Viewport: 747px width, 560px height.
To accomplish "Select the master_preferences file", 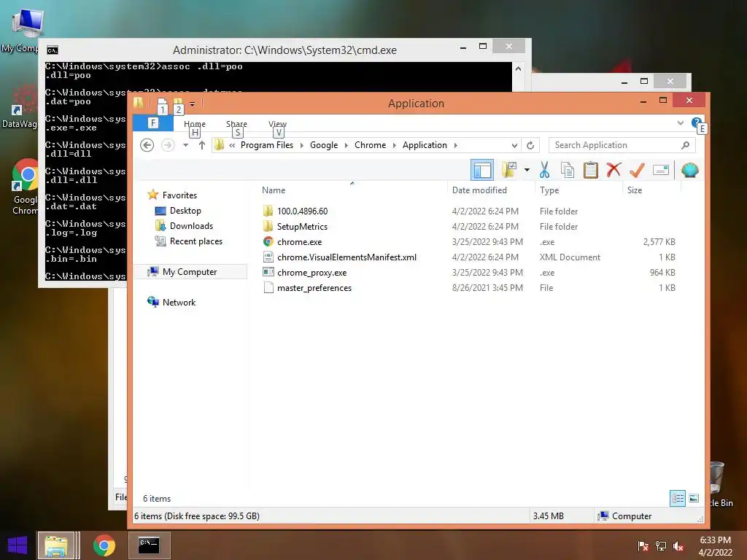I will [x=314, y=287].
